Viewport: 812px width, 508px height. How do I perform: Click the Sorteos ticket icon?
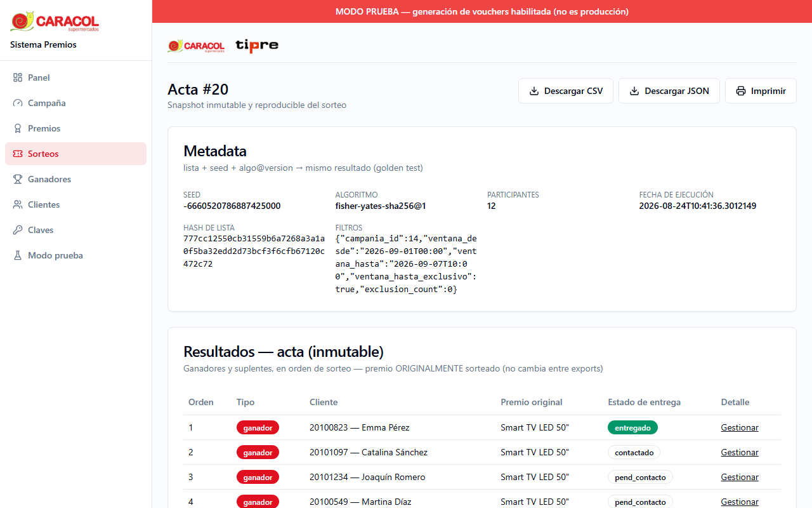[18, 154]
